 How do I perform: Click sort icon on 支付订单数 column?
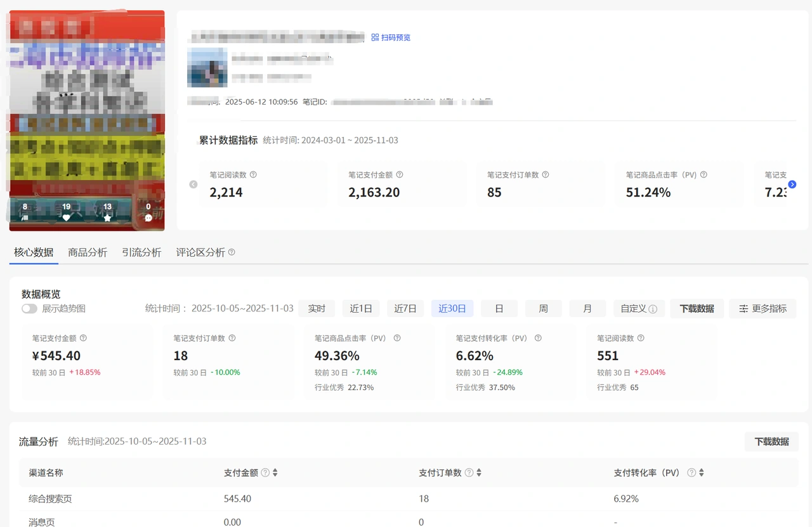478,472
